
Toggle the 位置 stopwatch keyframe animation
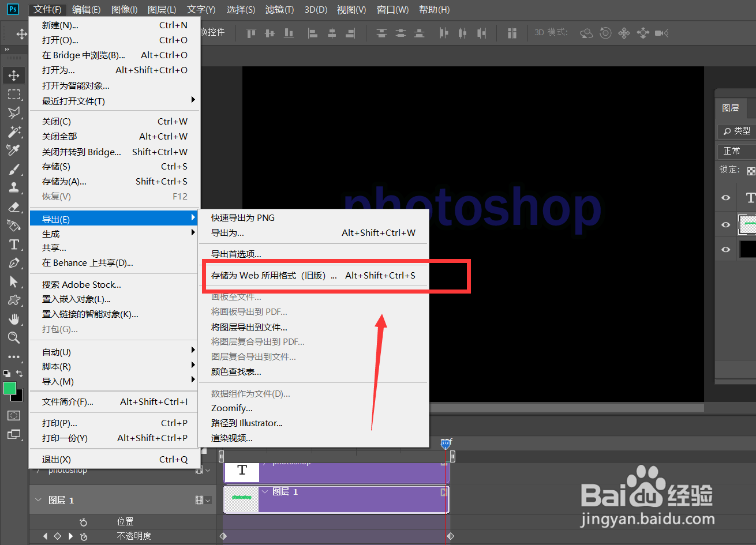[x=84, y=522]
